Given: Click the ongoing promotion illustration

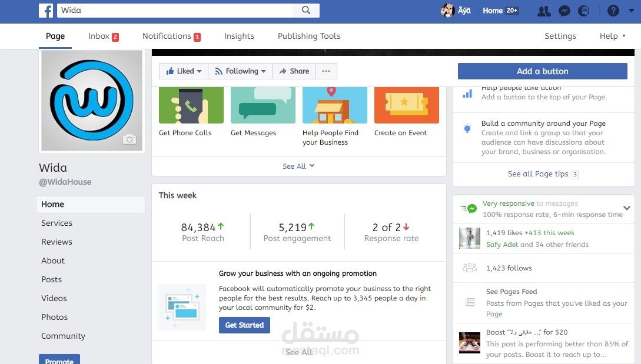Looking at the screenshot, I should click(182, 307).
